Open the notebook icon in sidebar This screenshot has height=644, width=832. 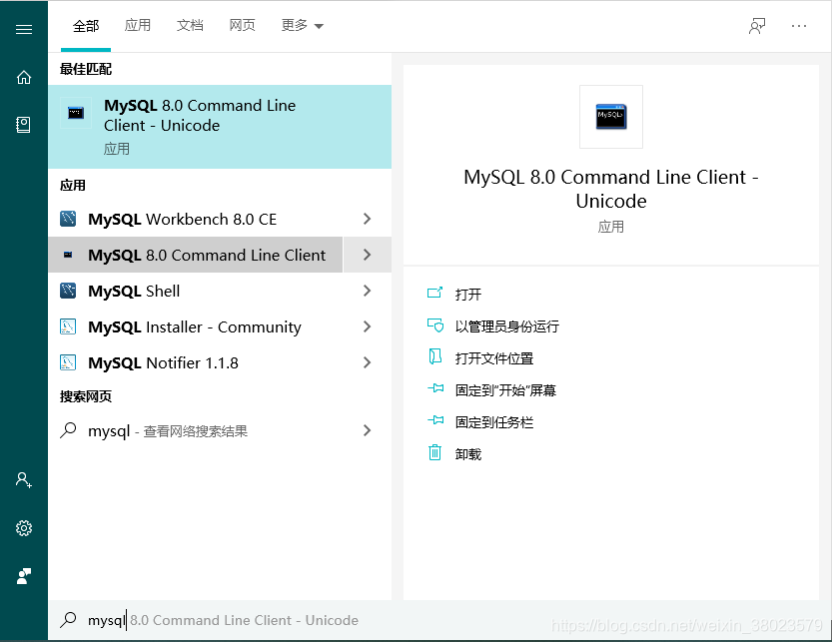coord(23,125)
